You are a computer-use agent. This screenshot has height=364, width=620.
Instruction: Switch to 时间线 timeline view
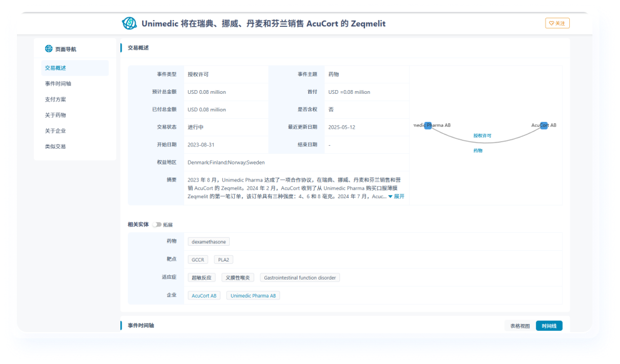(x=549, y=326)
